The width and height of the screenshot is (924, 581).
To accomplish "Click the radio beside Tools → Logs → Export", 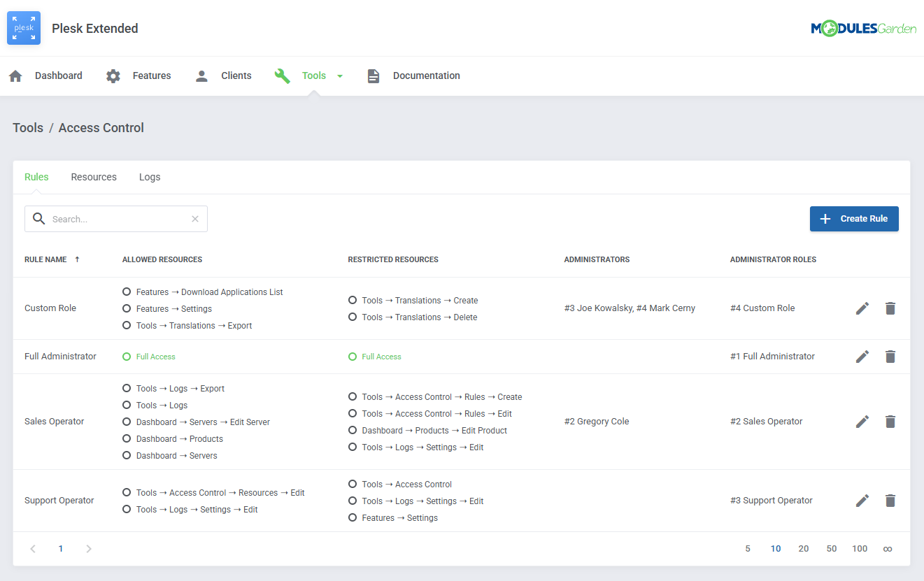I will (126, 388).
